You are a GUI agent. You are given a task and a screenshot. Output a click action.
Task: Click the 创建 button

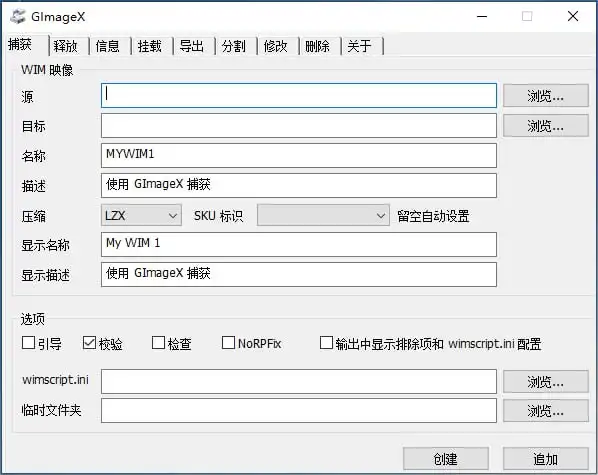(x=446, y=459)
